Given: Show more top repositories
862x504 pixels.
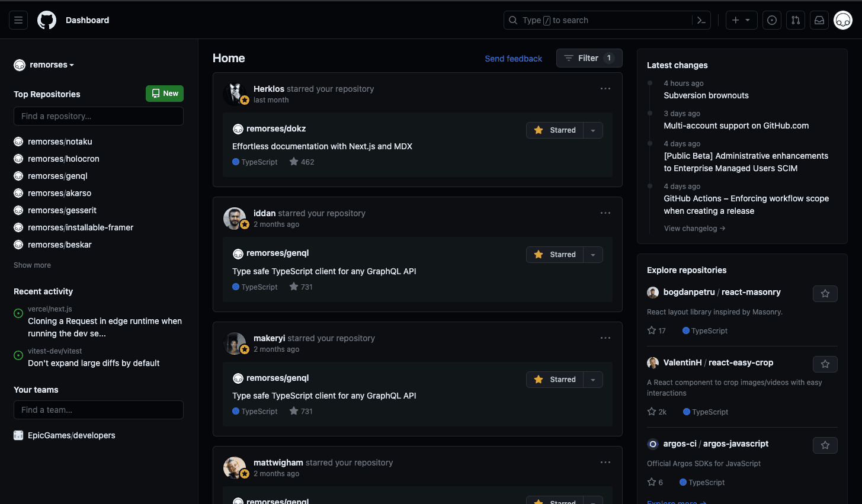Looking at the screenshot, I should [x=32, y=265].
